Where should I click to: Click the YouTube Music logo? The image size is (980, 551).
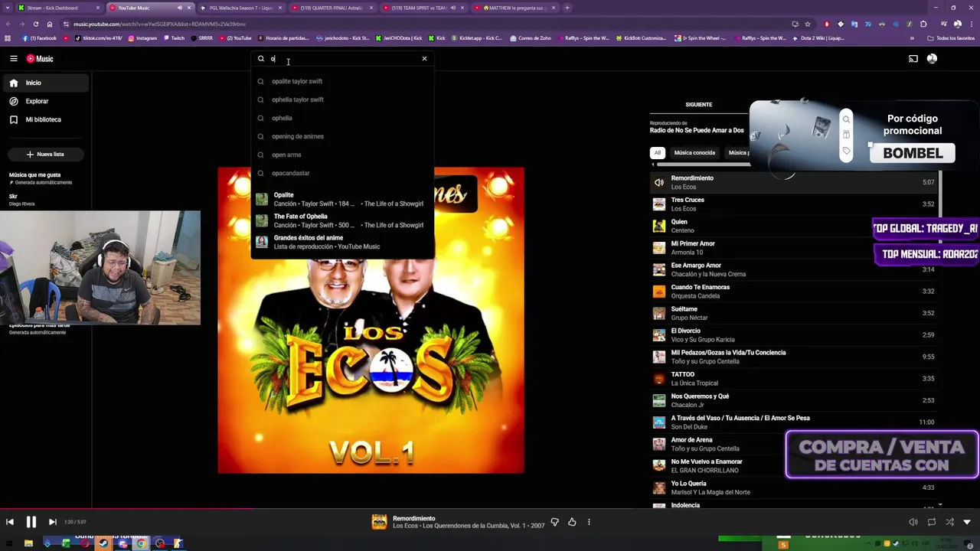tap(40, 58)
